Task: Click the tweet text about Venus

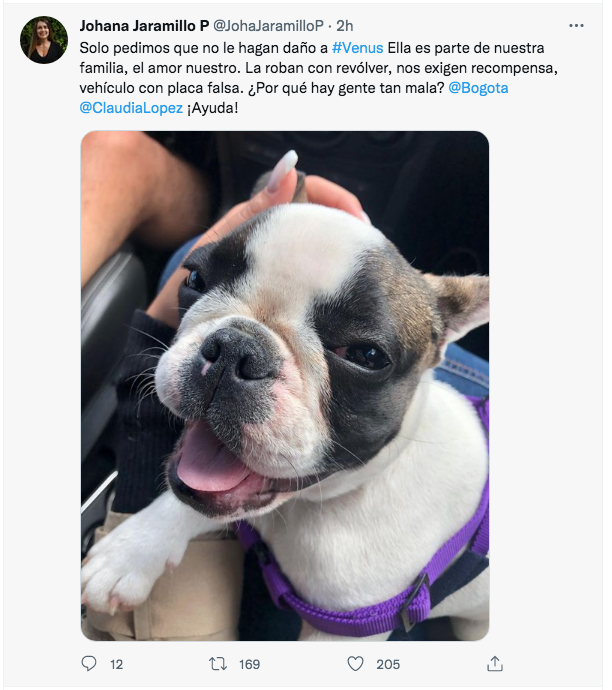Action: 319,77
